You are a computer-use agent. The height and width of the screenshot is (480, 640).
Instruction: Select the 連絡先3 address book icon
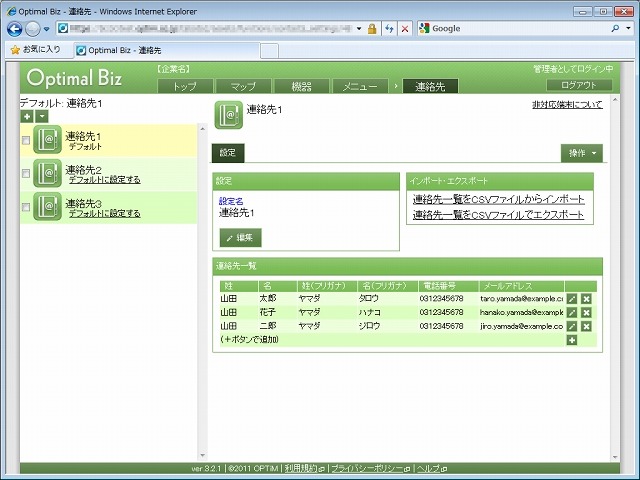[x=47, y=207]
